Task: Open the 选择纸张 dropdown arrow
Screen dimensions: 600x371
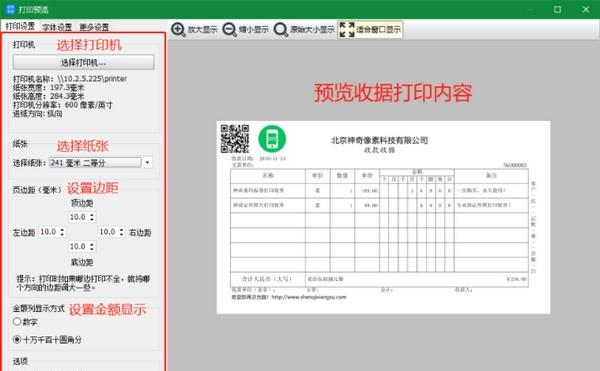Action: [x=148, y=163]
